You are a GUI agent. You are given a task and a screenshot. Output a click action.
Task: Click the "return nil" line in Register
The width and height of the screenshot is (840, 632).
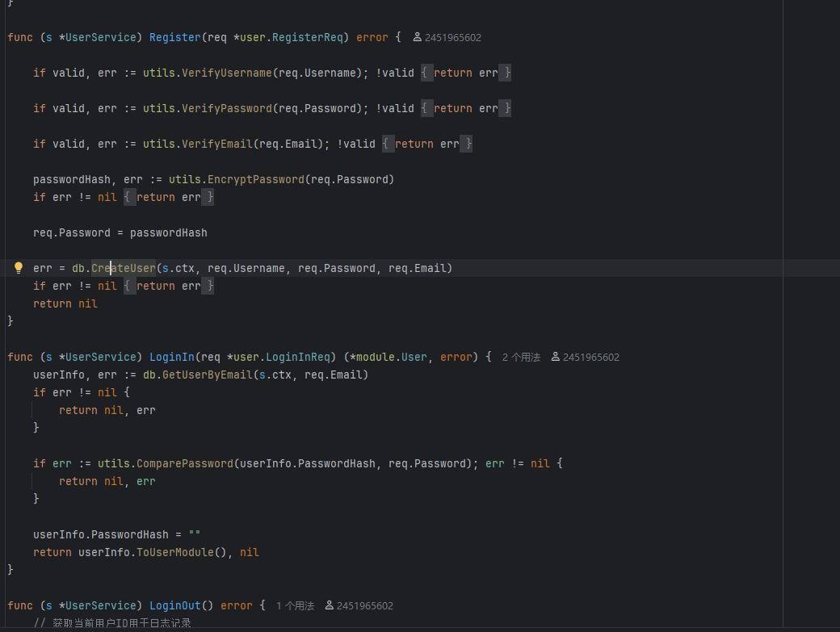(65, 304)
